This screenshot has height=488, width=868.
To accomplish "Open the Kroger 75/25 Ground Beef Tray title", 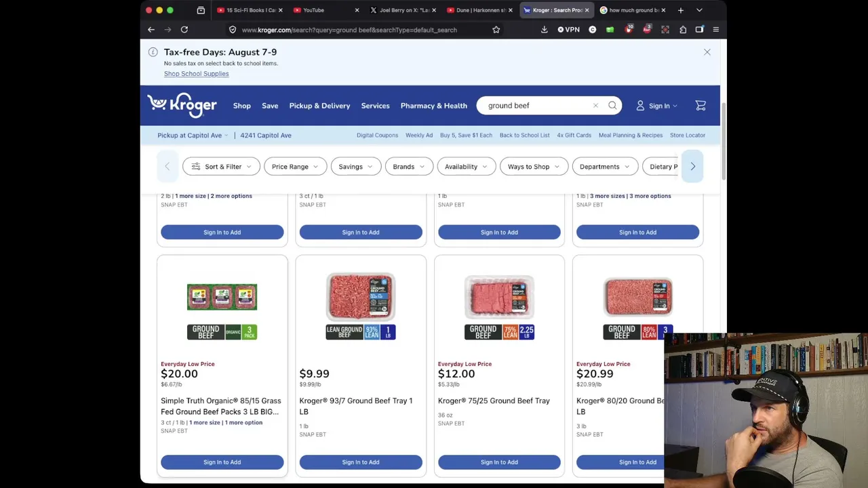I will coord(494,401).
